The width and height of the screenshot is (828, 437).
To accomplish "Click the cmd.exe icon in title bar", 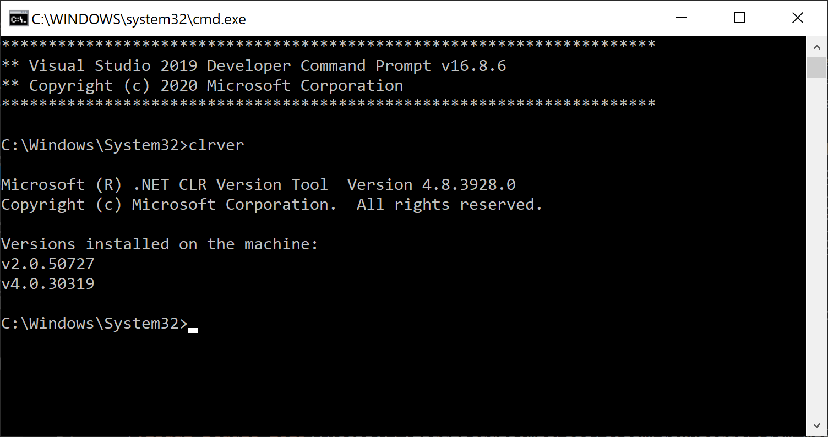I will click(17, 18).
